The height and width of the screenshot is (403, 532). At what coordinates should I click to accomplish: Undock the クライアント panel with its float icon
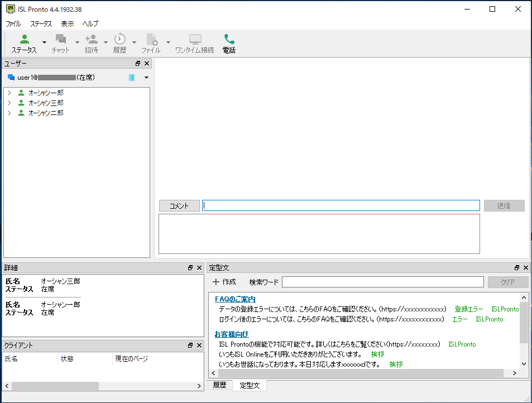point(190,345)
